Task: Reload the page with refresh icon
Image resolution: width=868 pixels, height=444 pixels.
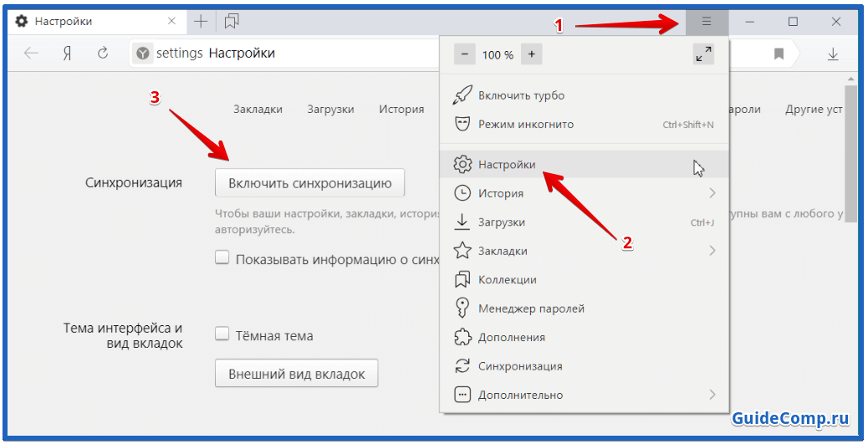Action: [x=103, y=54]
